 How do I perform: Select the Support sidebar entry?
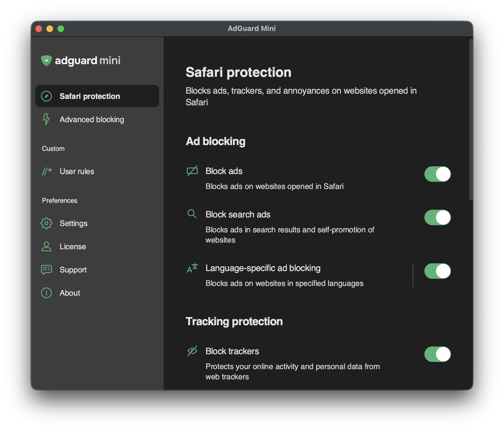[73, 270]
